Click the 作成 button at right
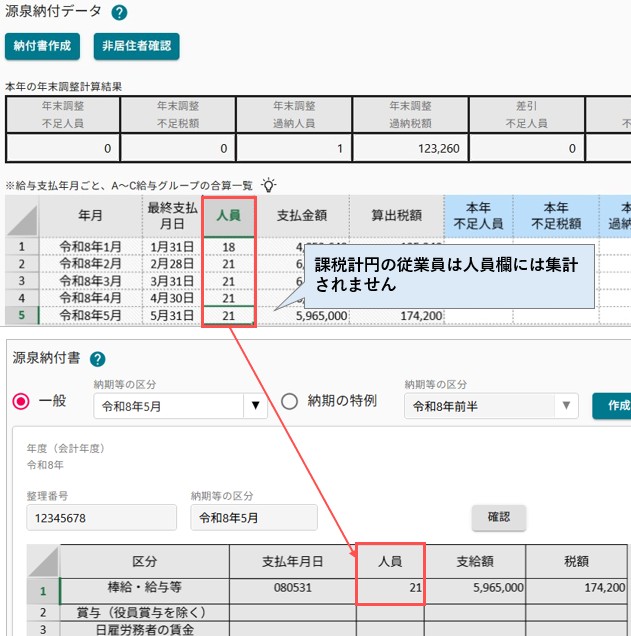 pos(612,405)
